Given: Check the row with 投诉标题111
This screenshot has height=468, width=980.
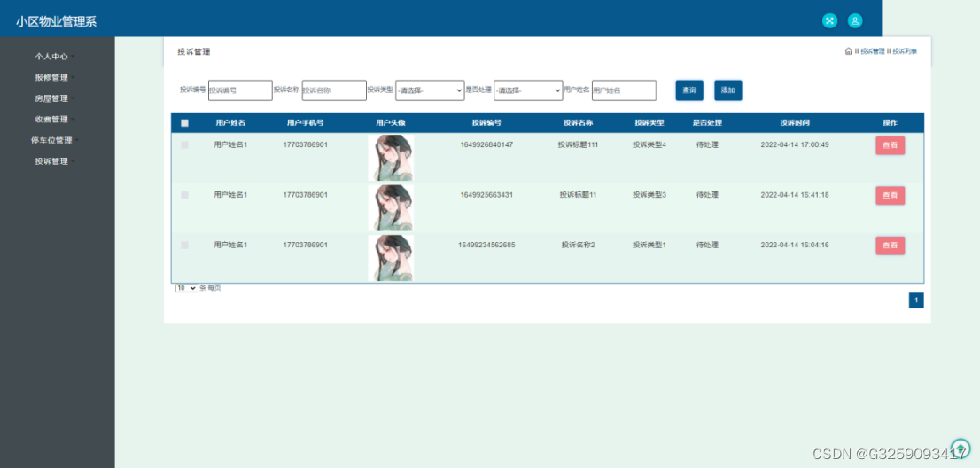Looking at the screenshot, I should click(x=184, y=145).
